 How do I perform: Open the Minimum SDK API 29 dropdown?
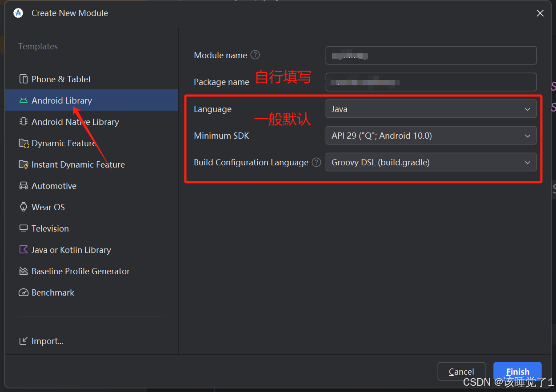coord(431,136)
